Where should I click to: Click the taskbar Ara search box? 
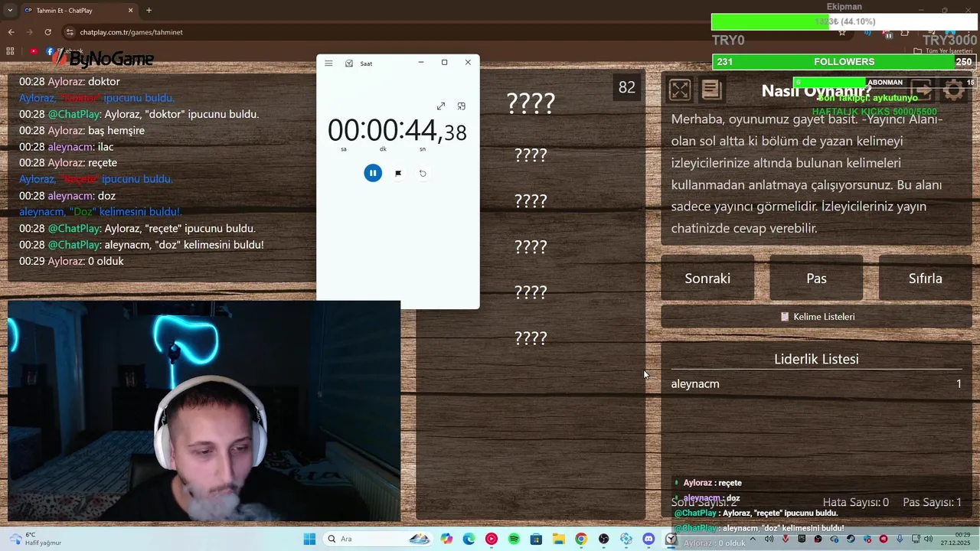379,540
